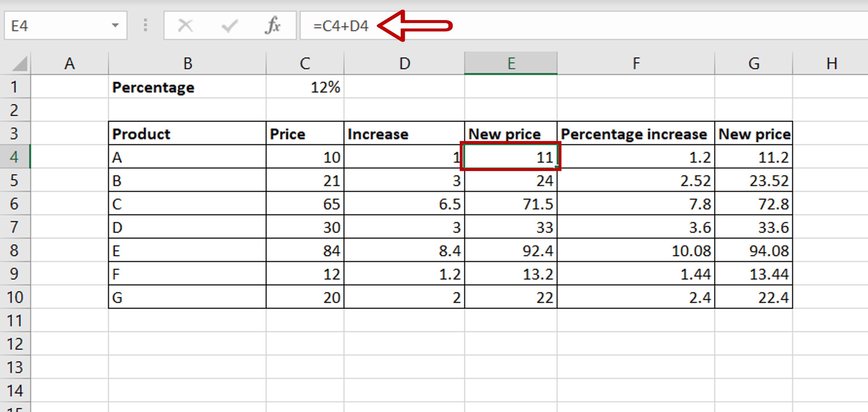Image resolution: width=868 pixels, height=412 pixels.
Task: Select row 10 header
Action: click(14, 297)
